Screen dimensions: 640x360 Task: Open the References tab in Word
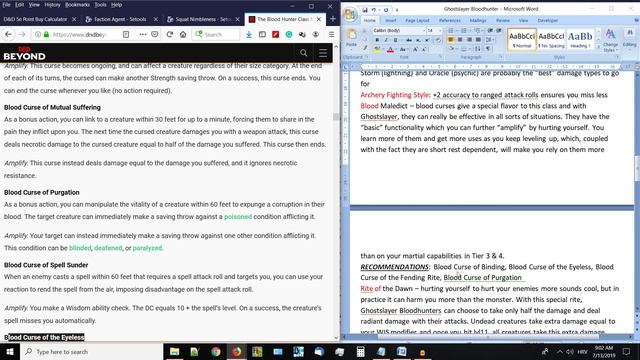450,20
